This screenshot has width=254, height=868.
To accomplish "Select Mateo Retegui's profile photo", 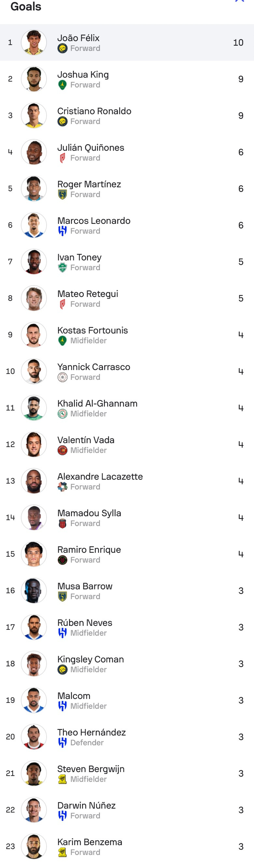I will (34, 298).
